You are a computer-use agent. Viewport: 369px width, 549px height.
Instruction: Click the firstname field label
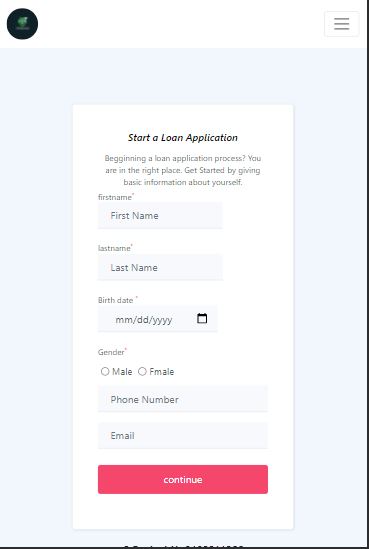click(x=115, y=197)
